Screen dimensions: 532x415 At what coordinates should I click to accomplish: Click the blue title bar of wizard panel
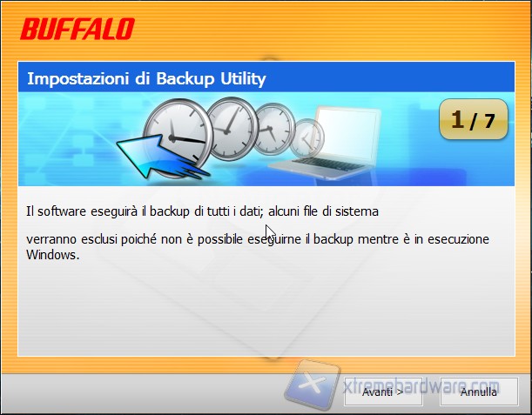[x=266, y=77]
